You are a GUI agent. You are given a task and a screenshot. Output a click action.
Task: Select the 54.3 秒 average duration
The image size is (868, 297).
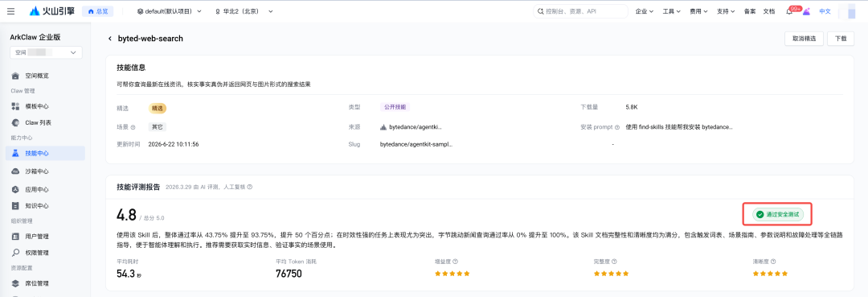point(129,273)
